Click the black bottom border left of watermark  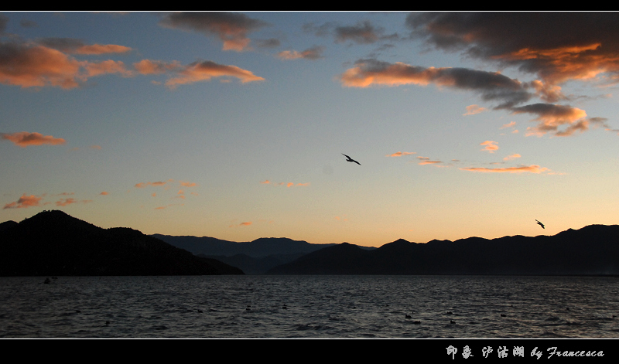[x=217, y=352]
